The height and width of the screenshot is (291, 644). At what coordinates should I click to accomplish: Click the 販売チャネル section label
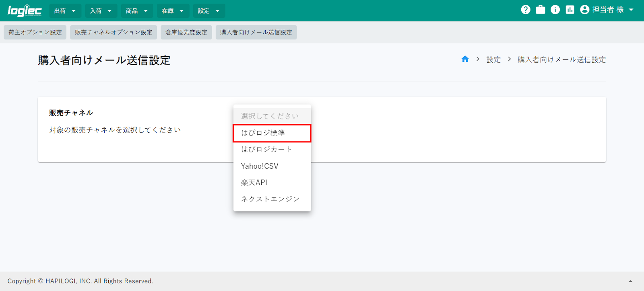71,113
